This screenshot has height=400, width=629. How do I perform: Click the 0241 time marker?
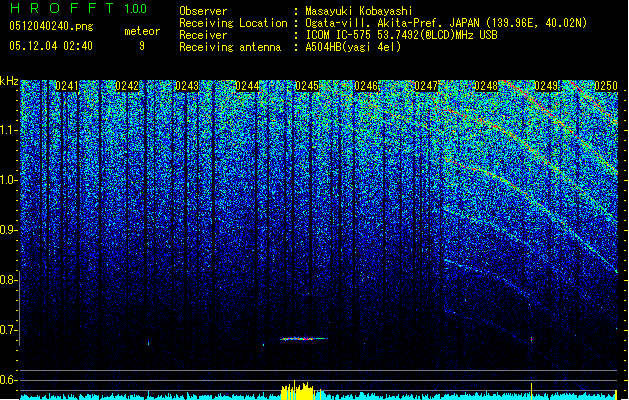click(x=67, y=86)
